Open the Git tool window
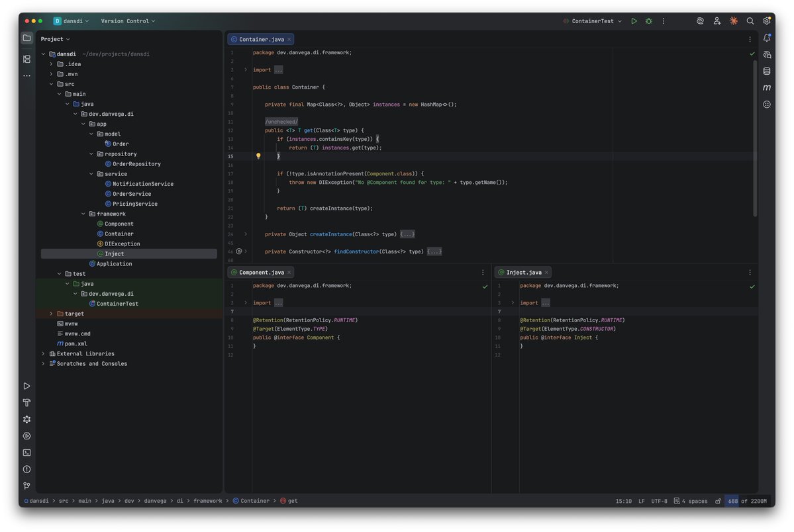The image size is (794, 532). (x=27, y=486)
